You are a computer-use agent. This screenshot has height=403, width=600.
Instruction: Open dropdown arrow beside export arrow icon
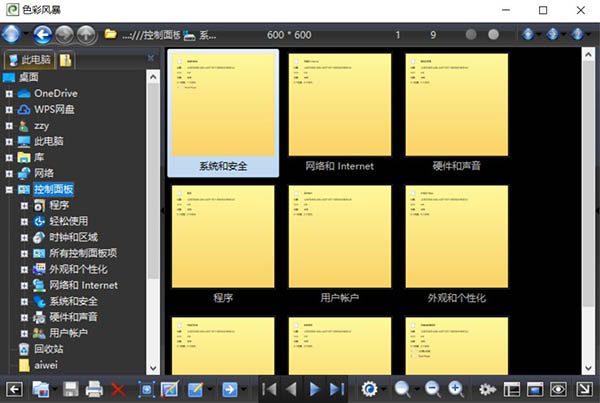point(244,390)
